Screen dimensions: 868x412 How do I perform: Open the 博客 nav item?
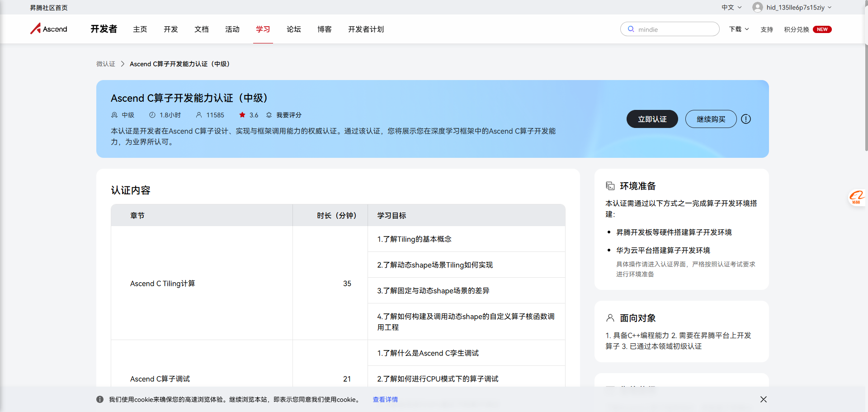[x=325, y=29]
